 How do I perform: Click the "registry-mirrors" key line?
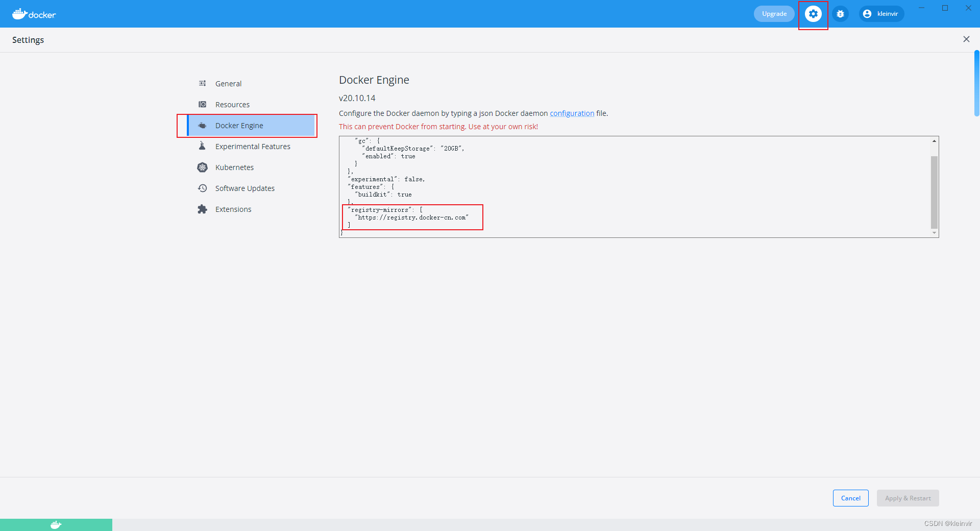click(x=385, y=210)
